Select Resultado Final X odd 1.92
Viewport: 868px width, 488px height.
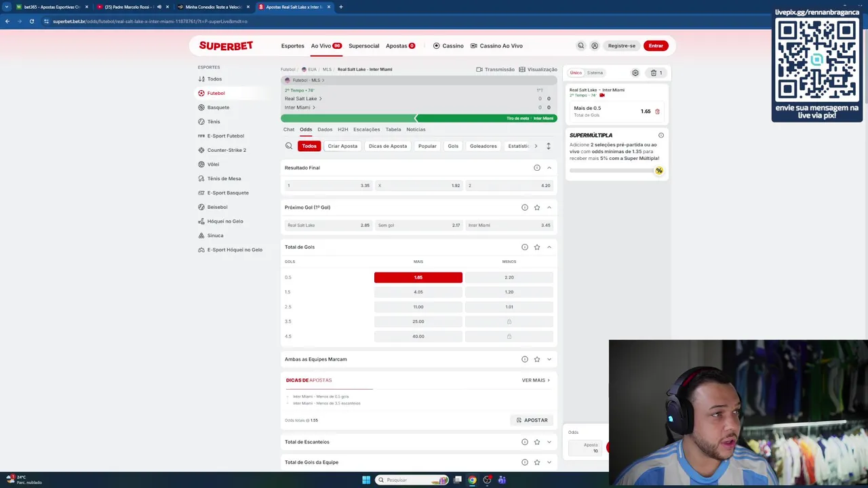pyautogui.click(x=418, y=185)
